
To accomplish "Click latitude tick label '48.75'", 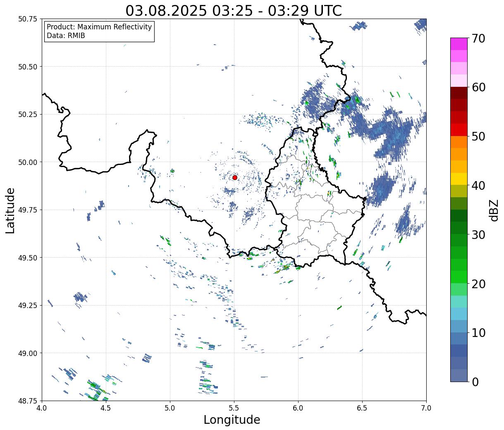I will tap(28, 401).
